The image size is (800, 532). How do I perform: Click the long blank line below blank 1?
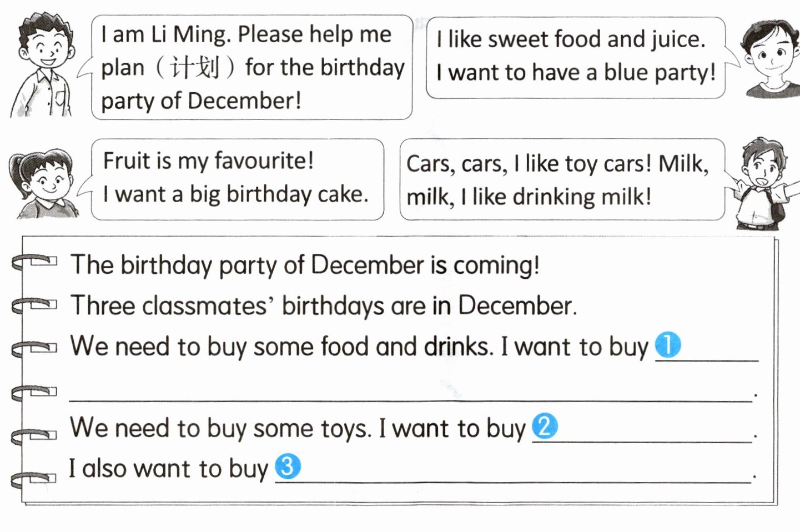pyautogui.click(x=411, y=398)
